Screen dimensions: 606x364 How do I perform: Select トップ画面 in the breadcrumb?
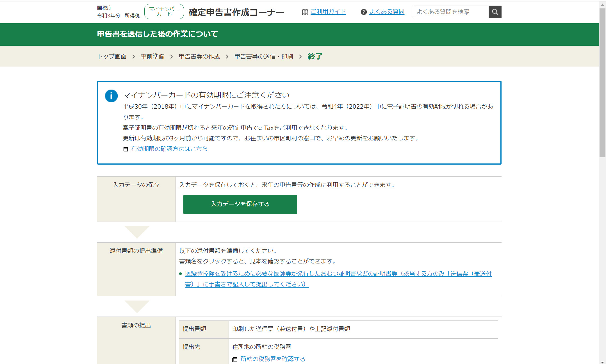pos(112,56)
